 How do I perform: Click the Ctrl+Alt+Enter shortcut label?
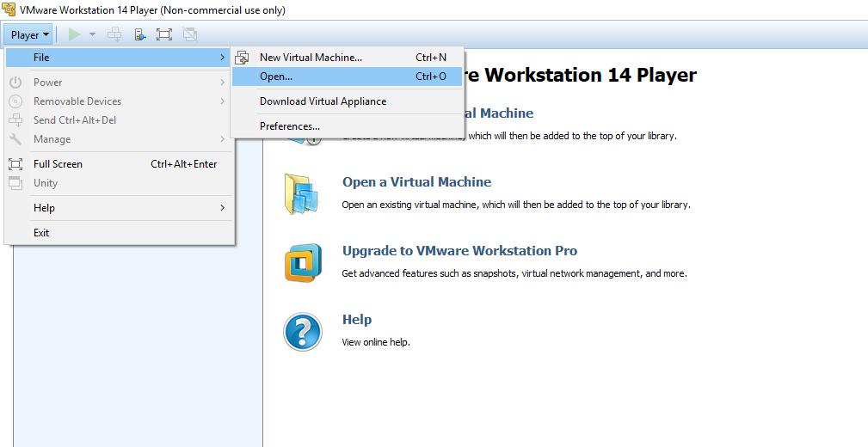coord(184,164)
